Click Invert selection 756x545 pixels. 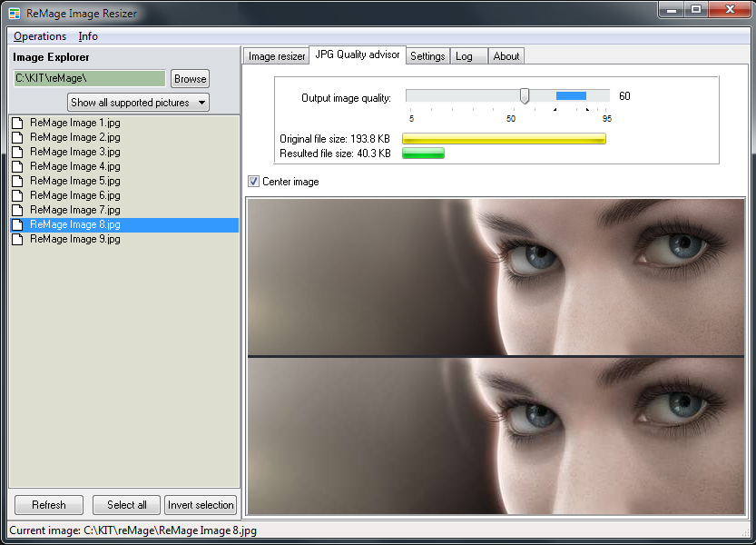(201, 505)
